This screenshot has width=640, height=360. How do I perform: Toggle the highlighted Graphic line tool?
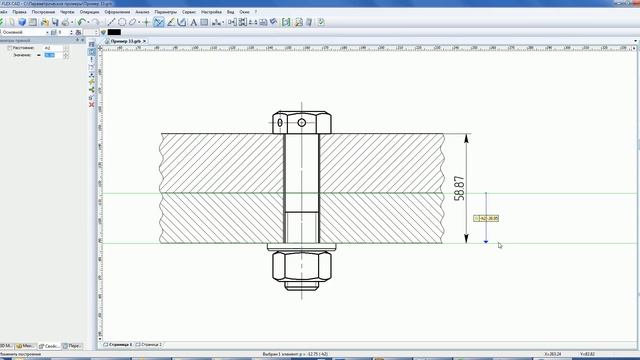pos(159,22)
